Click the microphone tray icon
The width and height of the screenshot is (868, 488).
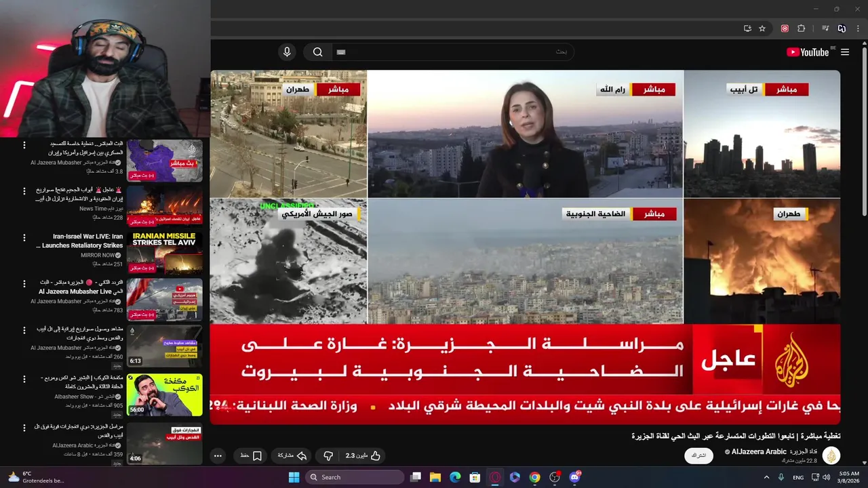[781, 477]
